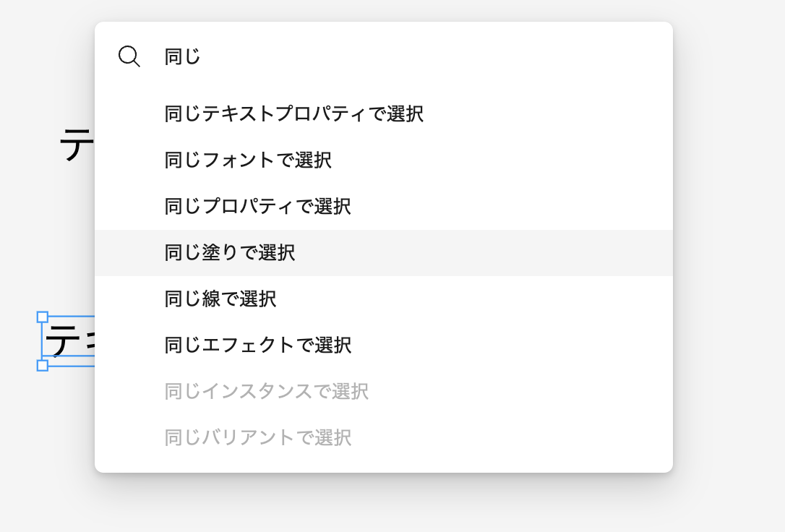This screenshot has width=785, height=532.
Task: Click empty canvas beneath the quick actions palette
Action: pyautogui.click(x=384, y=503)
